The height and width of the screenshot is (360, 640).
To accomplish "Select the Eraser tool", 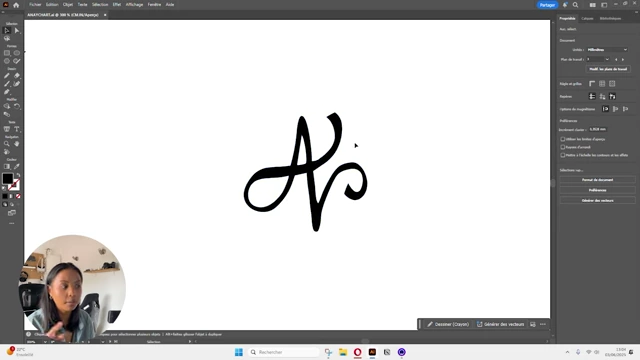I will click(17, 76).
